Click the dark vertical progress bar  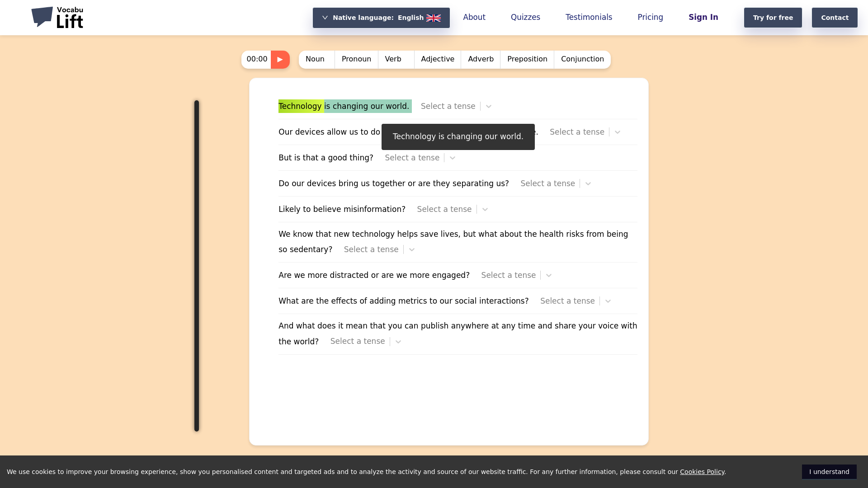pyautogui.click(x=197, y=266)
